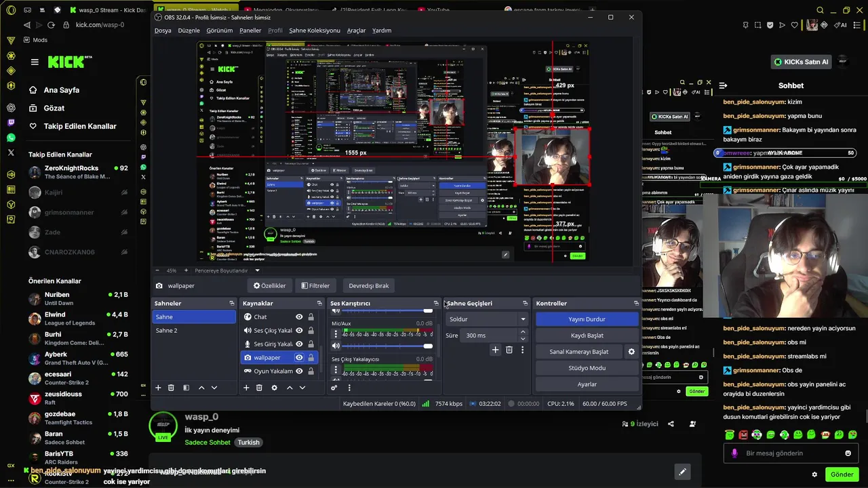The width and height of the screenshot is (868, 488).
Task: Hide the Oyun Yakalam source
Action: tap(299, 371)
